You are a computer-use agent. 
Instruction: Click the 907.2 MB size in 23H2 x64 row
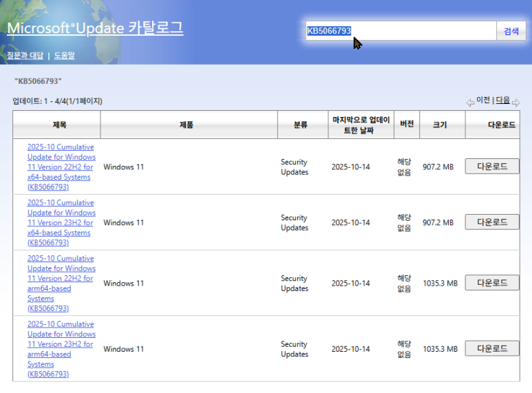438,222
